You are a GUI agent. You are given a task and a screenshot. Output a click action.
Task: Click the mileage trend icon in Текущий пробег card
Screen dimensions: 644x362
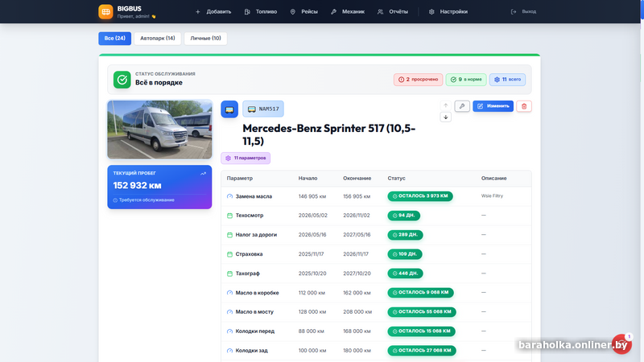tap(203, 174)
